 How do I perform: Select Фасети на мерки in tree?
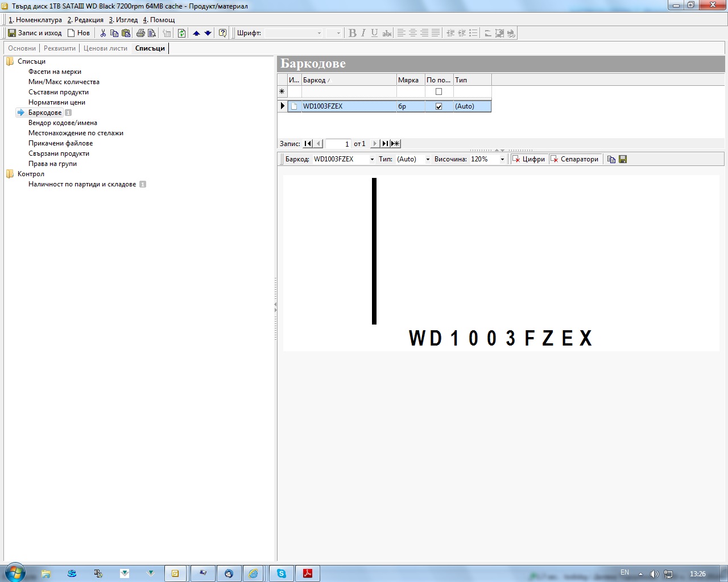tap(55, 72)
